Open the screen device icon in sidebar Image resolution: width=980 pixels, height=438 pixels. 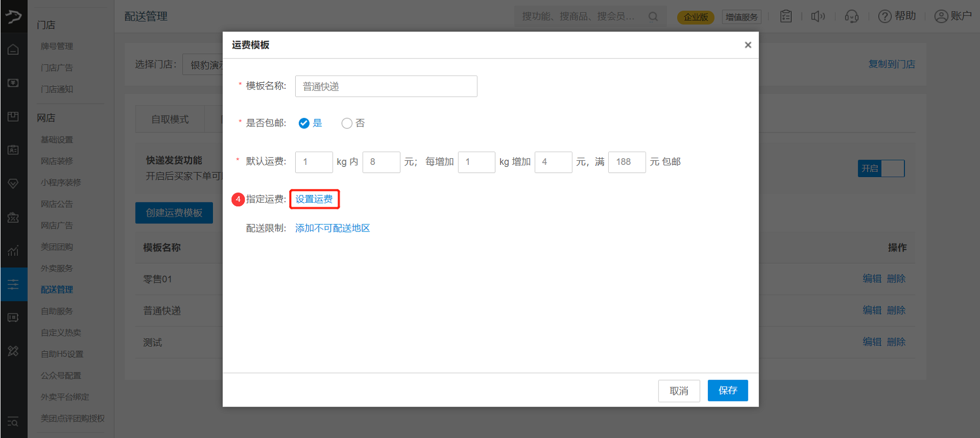pos(13,318)
